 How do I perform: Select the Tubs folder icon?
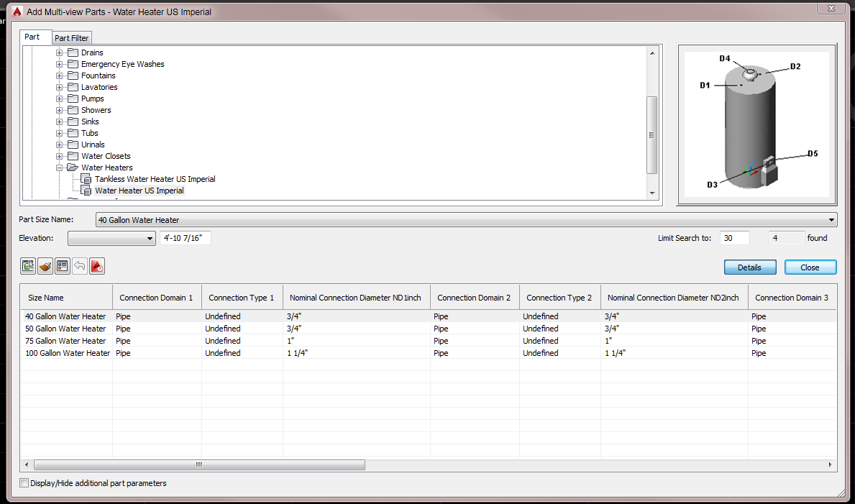(73, 132)
